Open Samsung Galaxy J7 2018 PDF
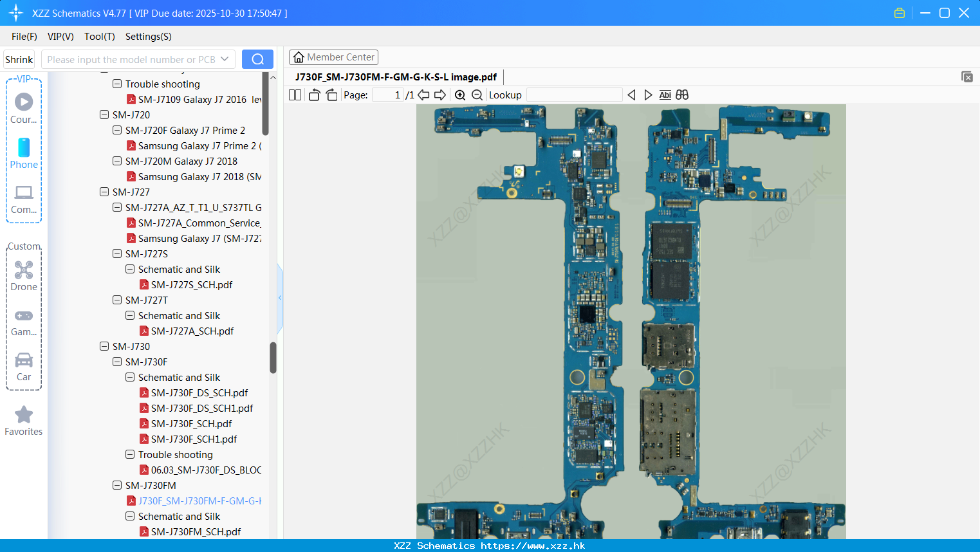Image resolution: width=980 pixels, height=552 pixels. tap(199, 176)
